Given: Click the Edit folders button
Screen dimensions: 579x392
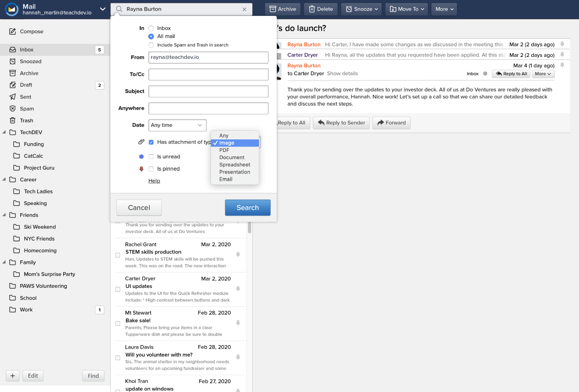Looking at the screenshot, I should click(x=33, y=376).
